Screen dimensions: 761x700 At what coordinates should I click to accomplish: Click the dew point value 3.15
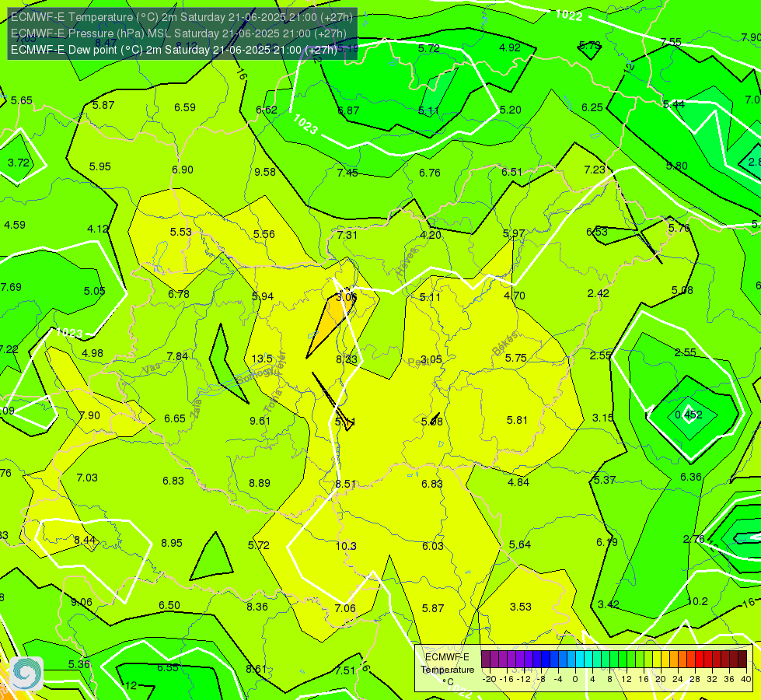[x=602, y=418]
